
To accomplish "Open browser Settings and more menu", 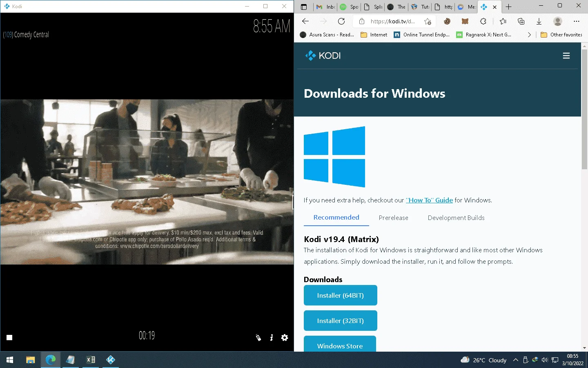I will tap(577, 21).
